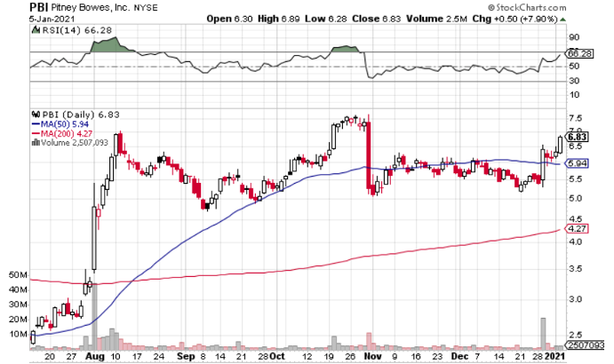Click the 6.83 last price tag
The width and height of the screenshot is (614, 364).
[x=578, y=137]
